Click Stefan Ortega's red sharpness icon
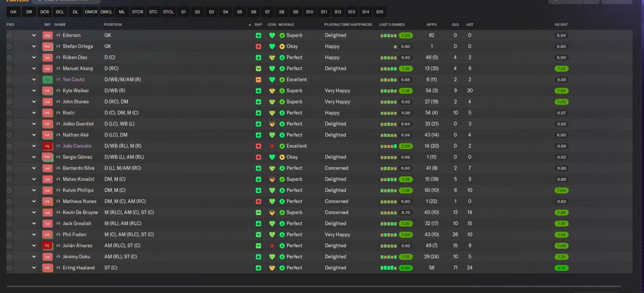Image resolution: width=644 pixels, height=293 pixels. tap(258, 46)
